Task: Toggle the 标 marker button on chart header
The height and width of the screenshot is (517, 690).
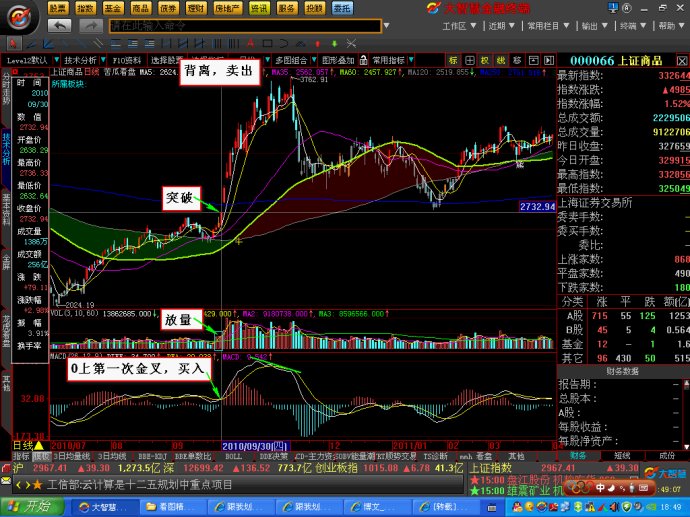Action: pos(453,60)
